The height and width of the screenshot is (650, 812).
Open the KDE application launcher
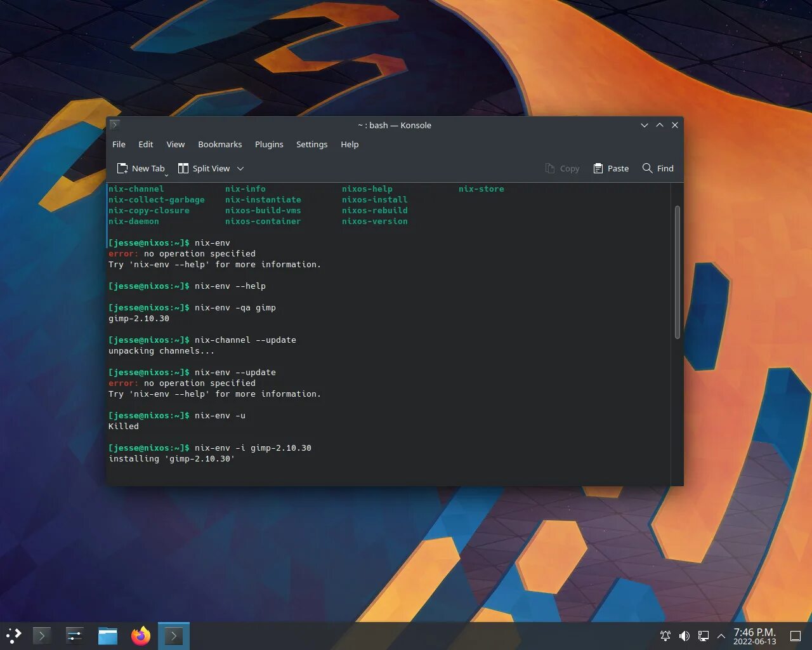(14, 635)
